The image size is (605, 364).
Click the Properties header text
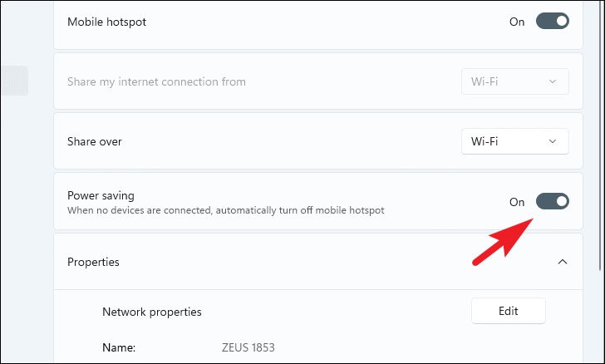(93, 262)
